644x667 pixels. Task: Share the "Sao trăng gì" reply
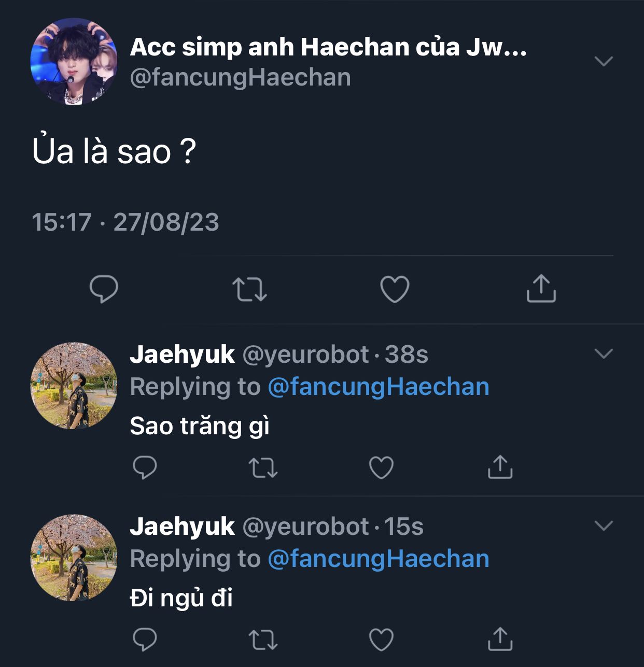pos(500,467)
